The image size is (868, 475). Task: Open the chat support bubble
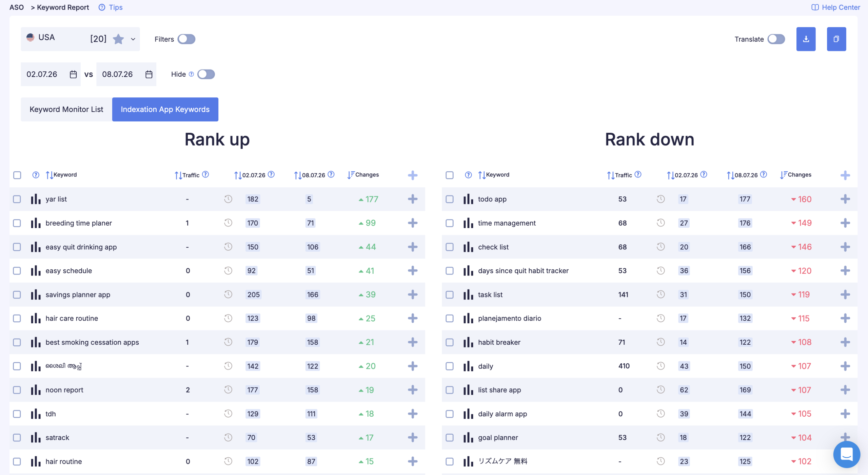pos(846,454)
